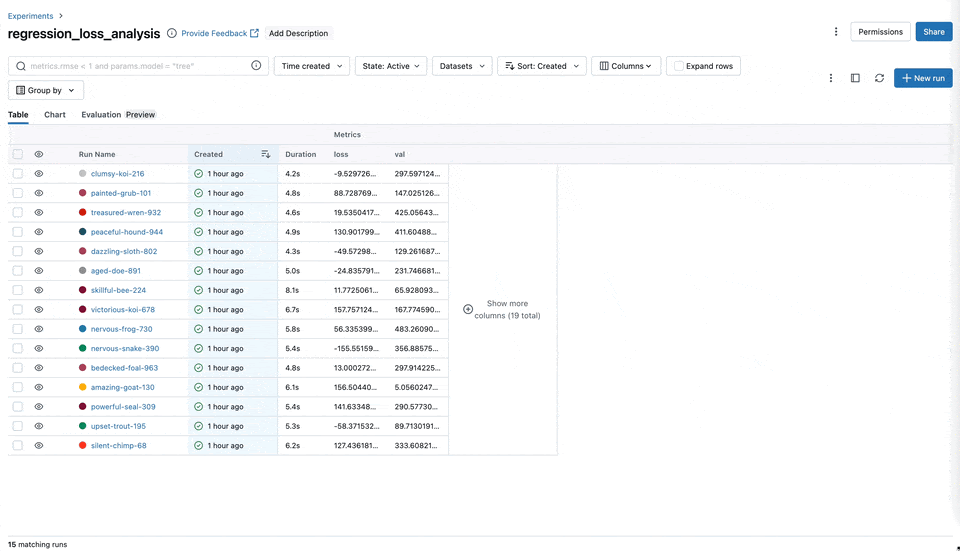Click the search help info icon
The image size is (960, 551).
click(x=256, y=66)
